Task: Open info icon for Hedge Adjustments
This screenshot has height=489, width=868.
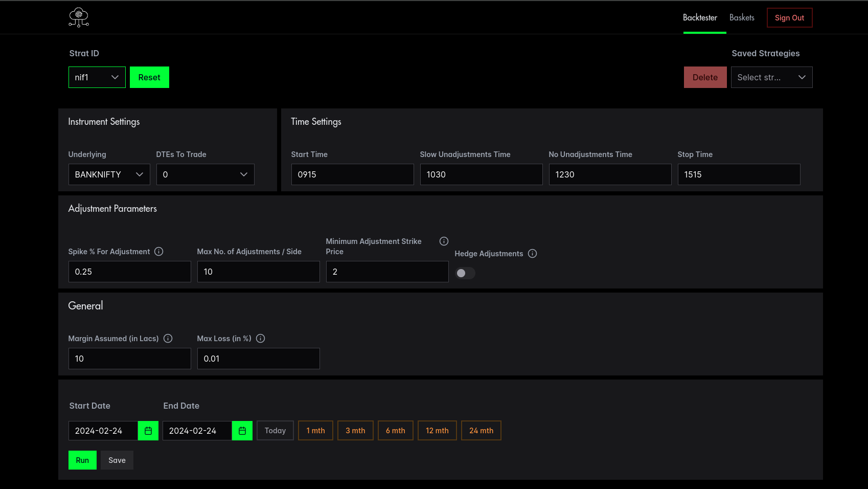Action: point(532,253)
